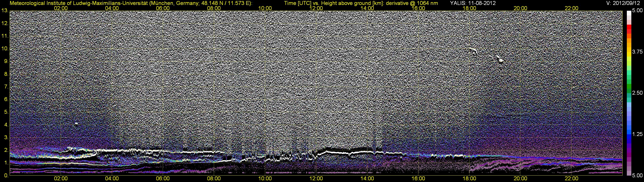Screen dimensions: 644x182
Task: Click the 0 km height axis label
Action: click(x=6, y=176)
